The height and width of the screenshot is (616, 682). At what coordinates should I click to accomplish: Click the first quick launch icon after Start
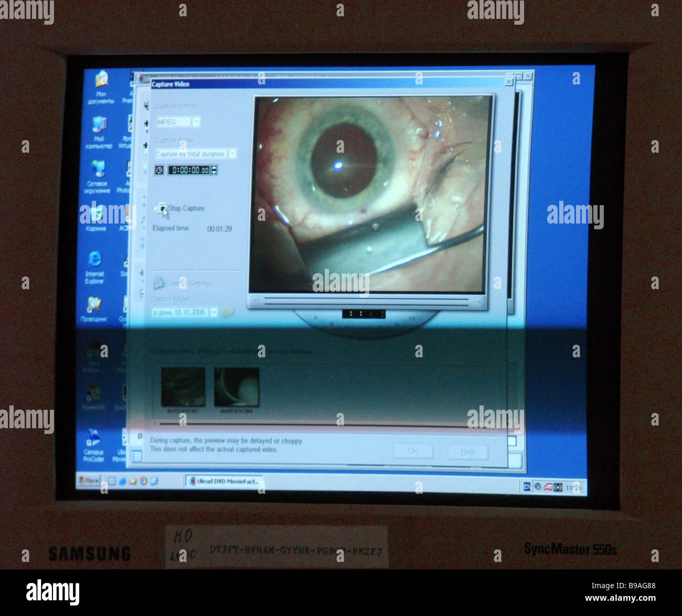click(x=112, y=481)
